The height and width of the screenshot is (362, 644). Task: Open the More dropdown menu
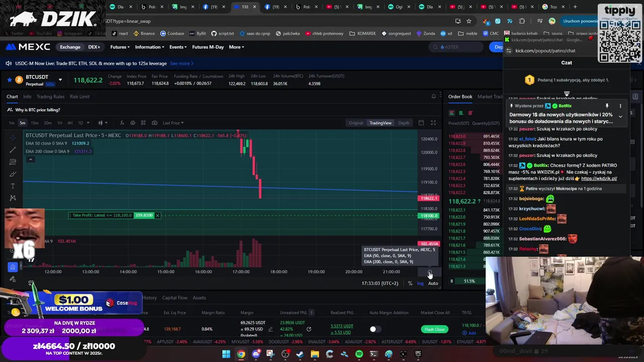pyautogui.click(x=236, y=47)
